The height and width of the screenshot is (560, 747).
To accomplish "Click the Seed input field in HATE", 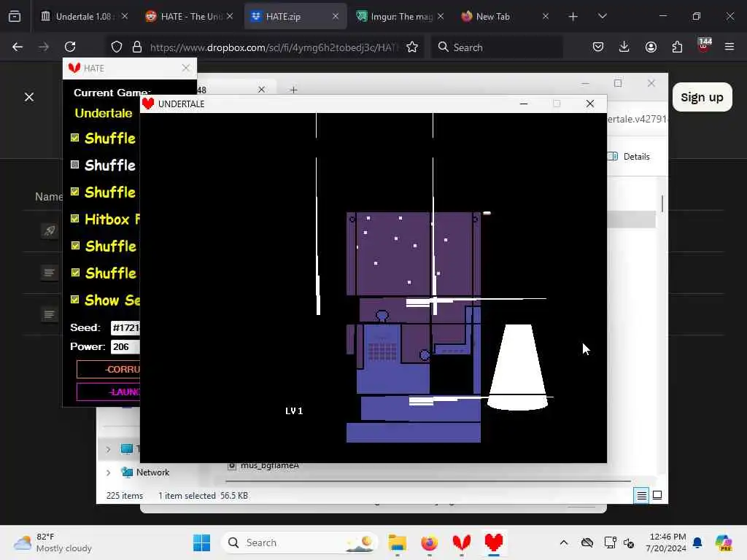I will (x=125, y=327).
